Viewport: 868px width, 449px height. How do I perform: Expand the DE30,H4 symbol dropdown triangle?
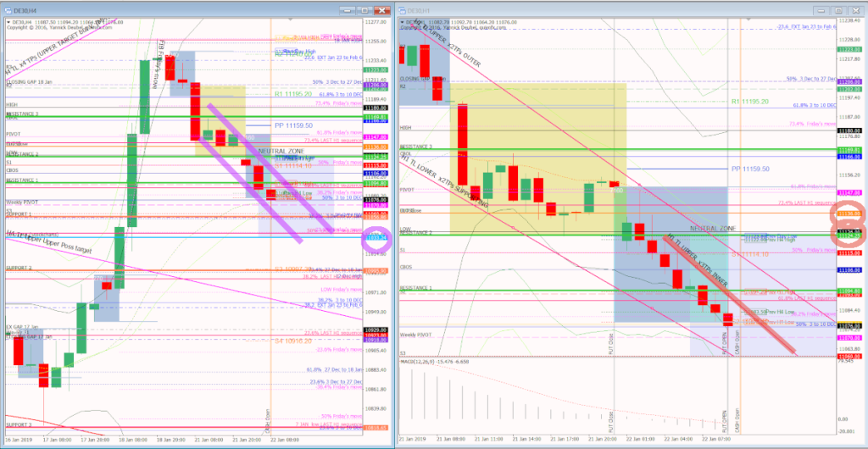coord(8,19)
